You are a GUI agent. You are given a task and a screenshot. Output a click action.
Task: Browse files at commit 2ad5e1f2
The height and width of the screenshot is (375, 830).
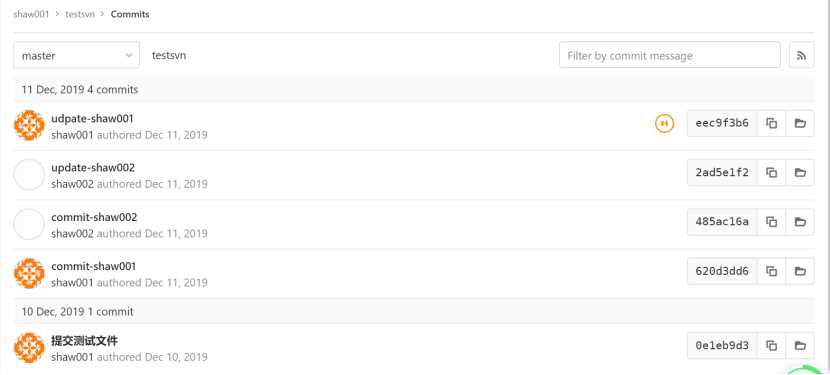tap(800, 173)
